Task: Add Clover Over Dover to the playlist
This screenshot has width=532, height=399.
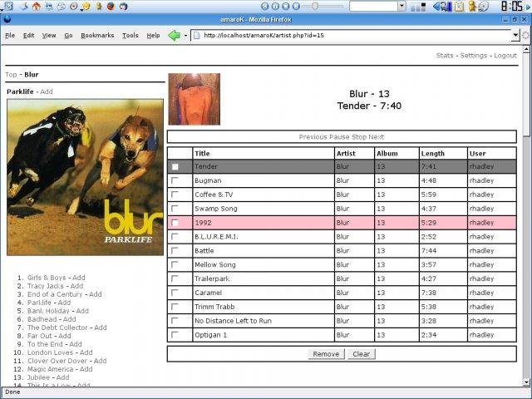Action: pyautogui.click(x=100, y=361)
